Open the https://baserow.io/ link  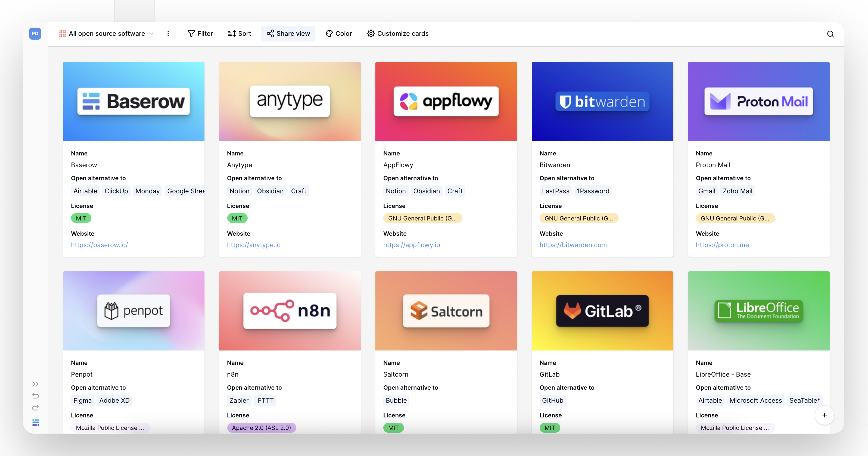[99, 245]
